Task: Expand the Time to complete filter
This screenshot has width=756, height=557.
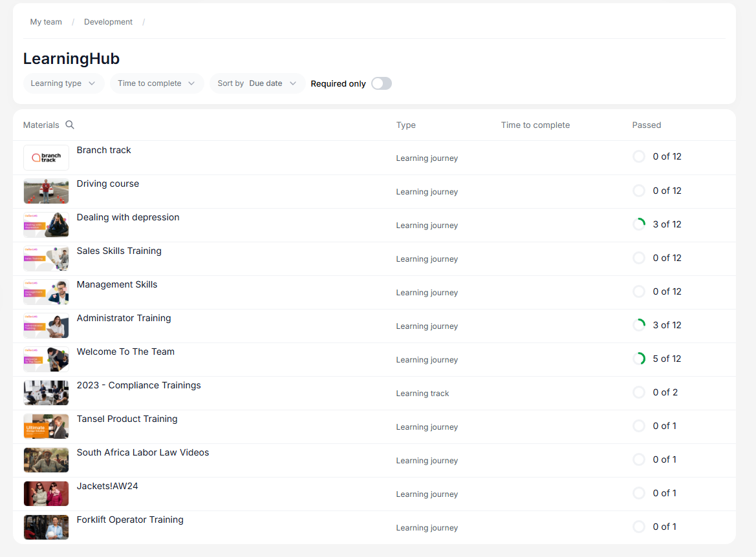Action: [157, 83]
